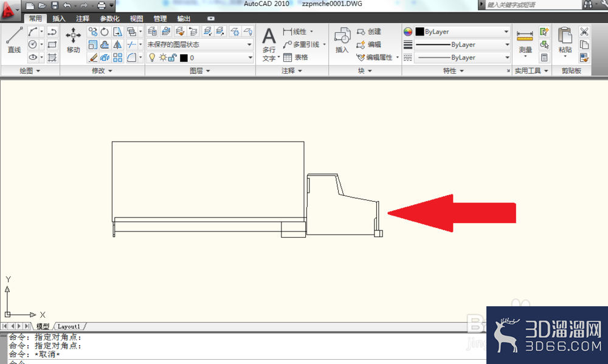Open the Layer Properties manager icon

153,31
